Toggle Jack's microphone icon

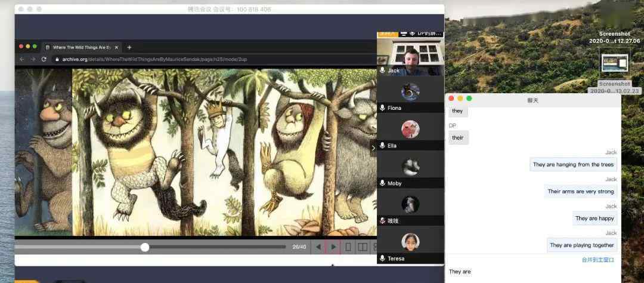(382, 70)
